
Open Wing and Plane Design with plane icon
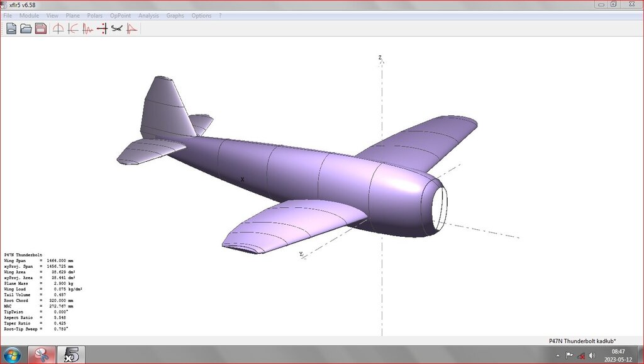tap(117, 28)
